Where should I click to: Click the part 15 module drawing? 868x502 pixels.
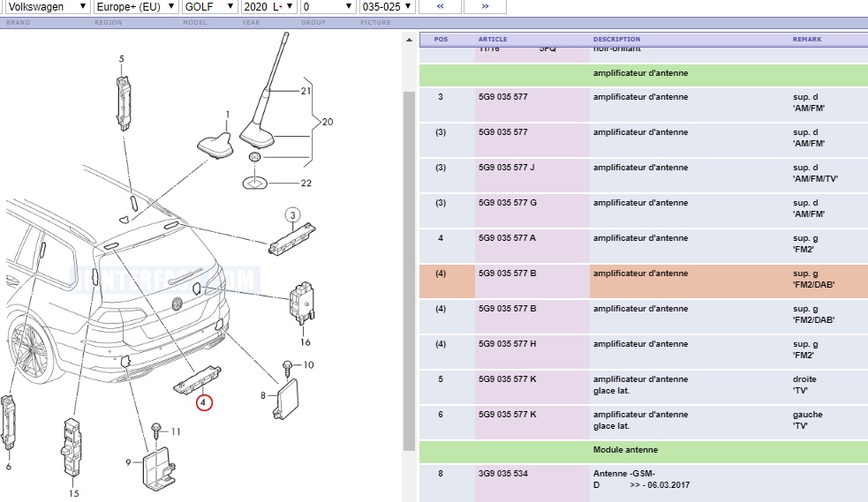tap(71, 448)
